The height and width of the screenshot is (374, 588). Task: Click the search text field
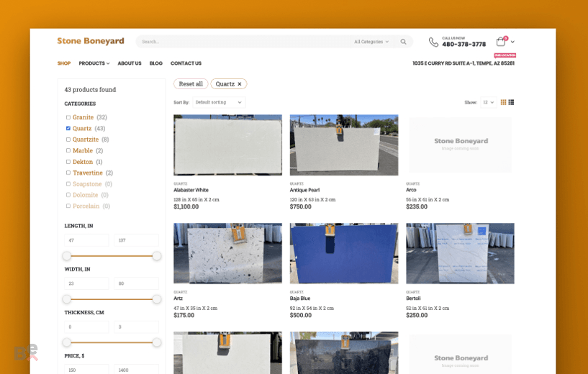click(244, 42)
